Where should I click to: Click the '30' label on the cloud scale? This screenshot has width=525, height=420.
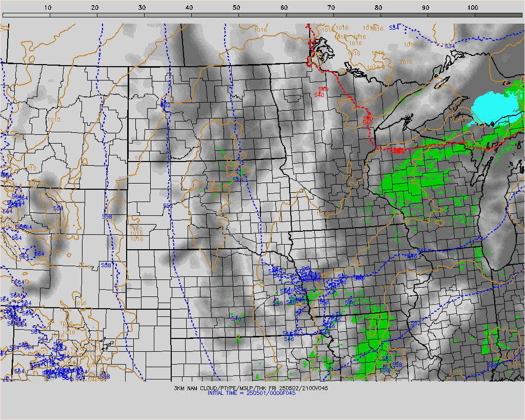(142, 7)
